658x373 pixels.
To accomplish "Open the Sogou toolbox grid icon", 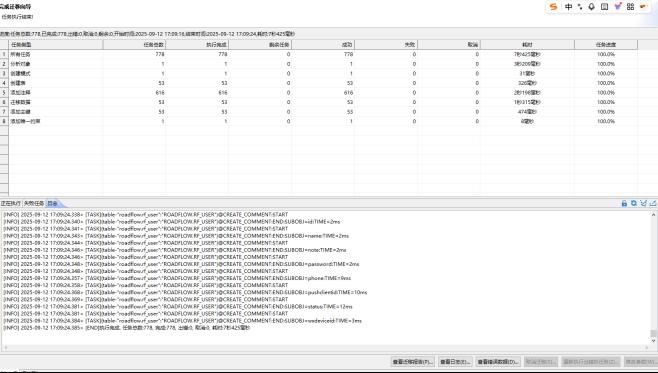I will tap(630, 7).
